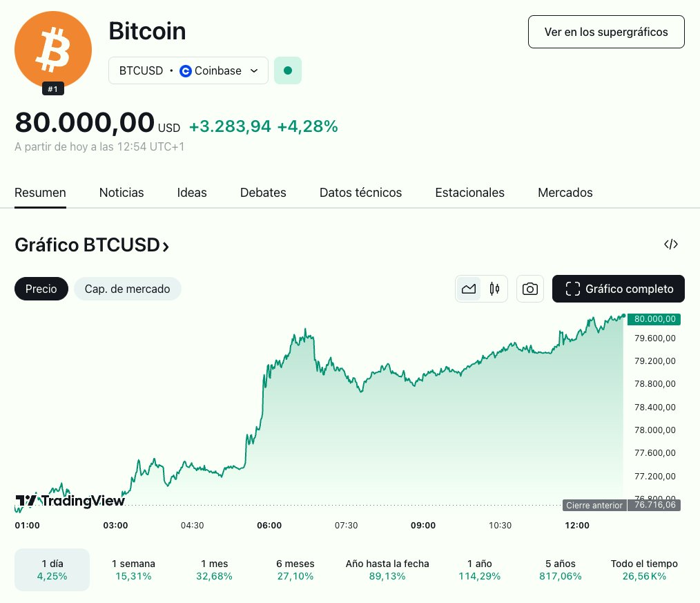Image resolution: width=700 pixels, height=603 pixels.
Task: Open the BTCUSD Coinbase exchange dropdown
Action: [188, 70]
